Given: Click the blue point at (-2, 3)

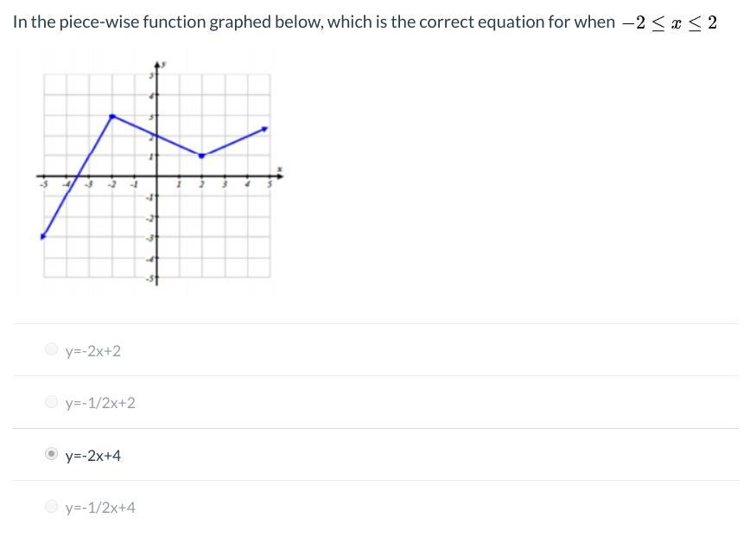Looking at the screenshot, I should coord(112,116).
